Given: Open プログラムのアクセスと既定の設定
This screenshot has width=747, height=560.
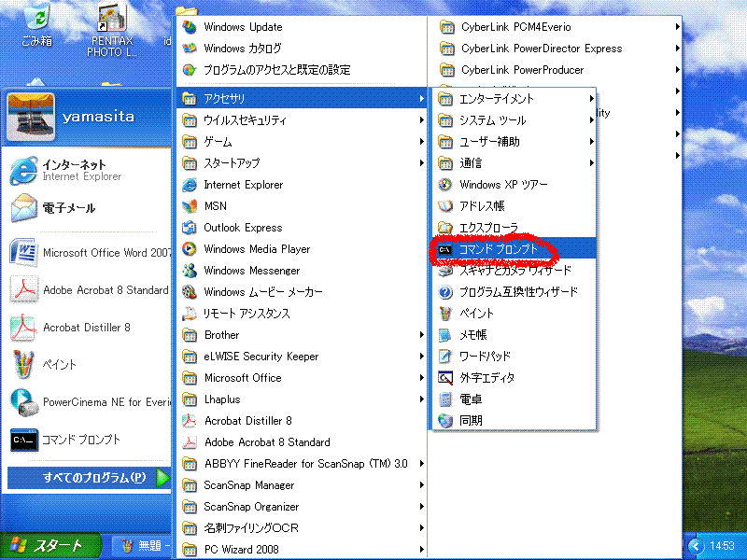Looking at the screenshot, I should (x=302, y=70).
